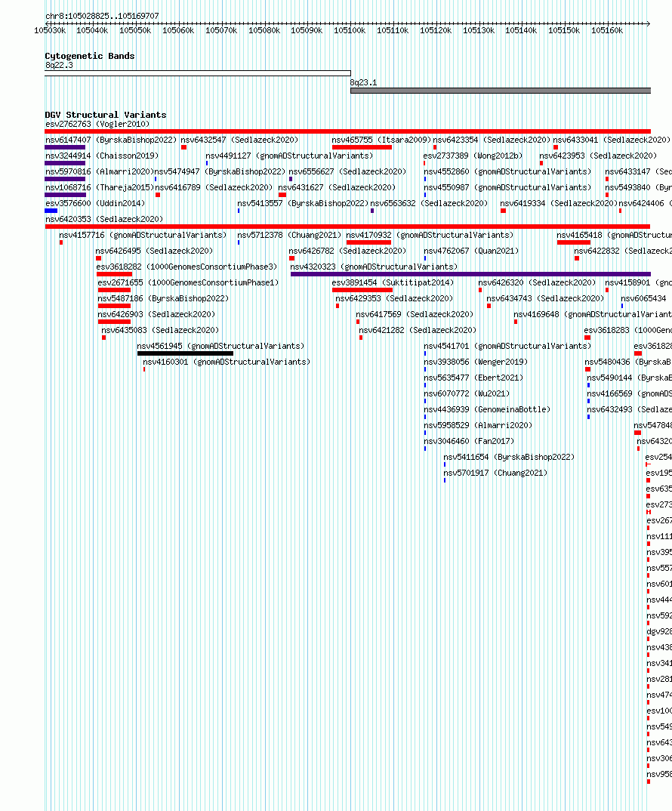672x811 pixels.
Task: Open nsv1068716 (Thareja2015) variant
Action: [100, 188]
